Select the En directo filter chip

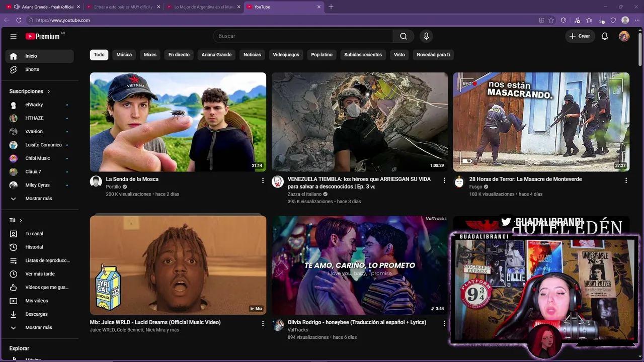point(179,55)
